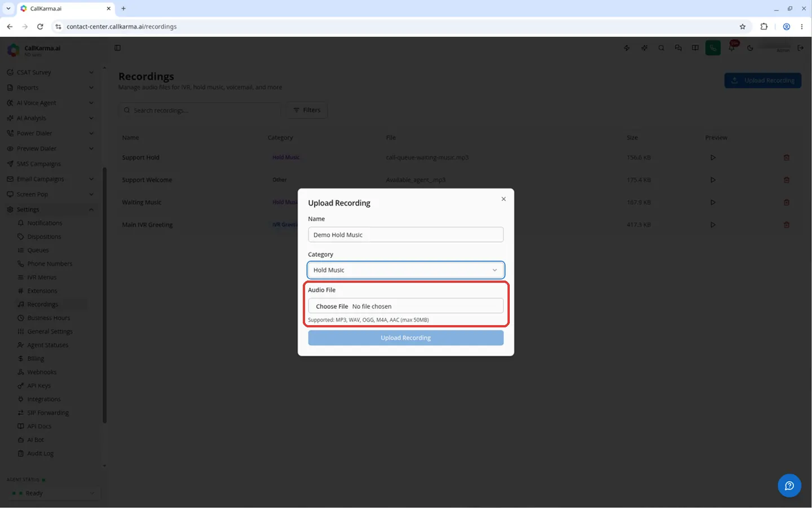Open General Settings in sidebar

click(x=51, y=331)
